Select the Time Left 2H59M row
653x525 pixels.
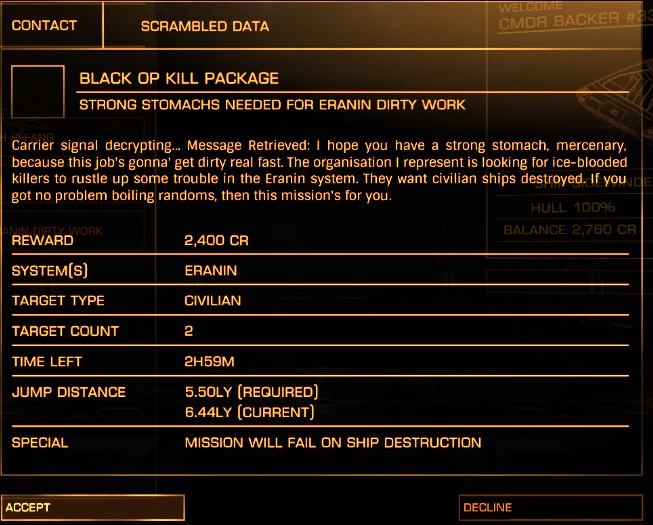[320, 361]
